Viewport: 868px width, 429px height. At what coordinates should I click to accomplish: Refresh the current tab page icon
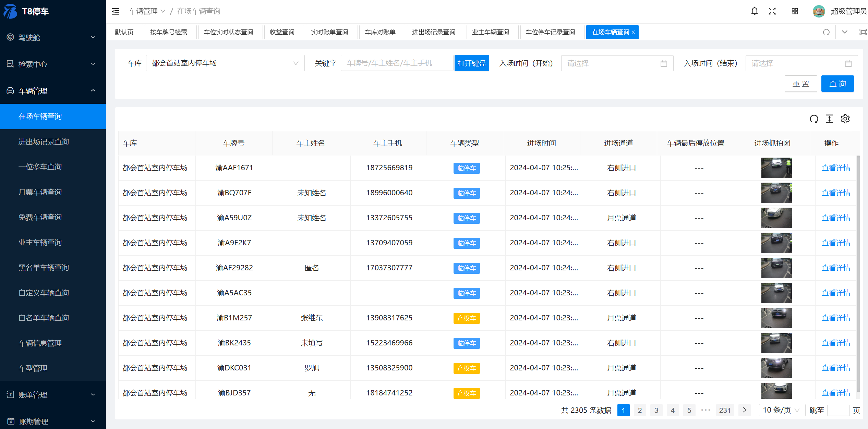[x=826, y=32]
